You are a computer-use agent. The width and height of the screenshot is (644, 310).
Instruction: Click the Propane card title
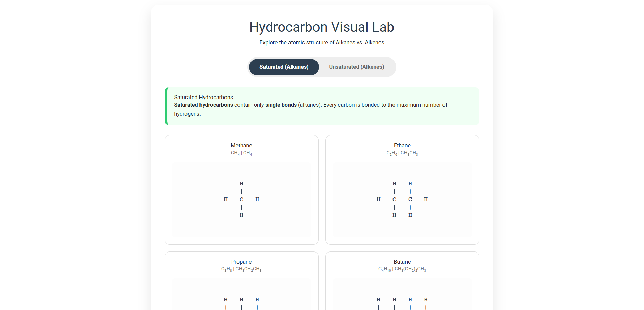point(241,262)
